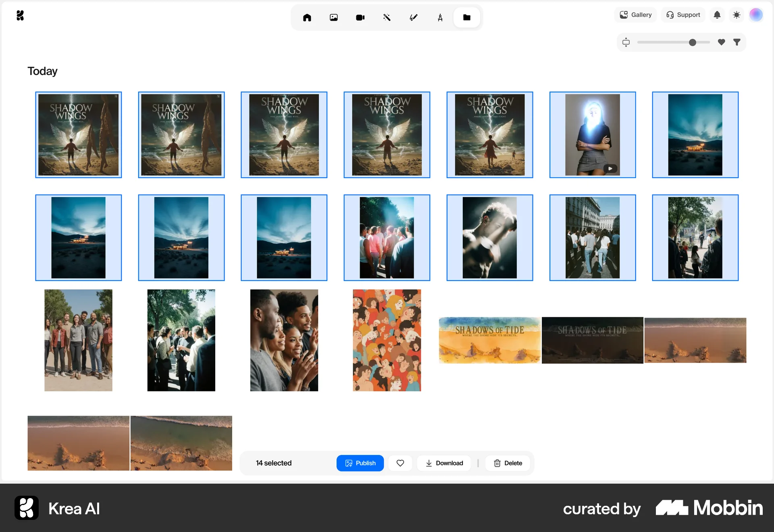Screen dimensions: 774x532
Task: Toggle the favorites heart filter
Action: point(722,42)
